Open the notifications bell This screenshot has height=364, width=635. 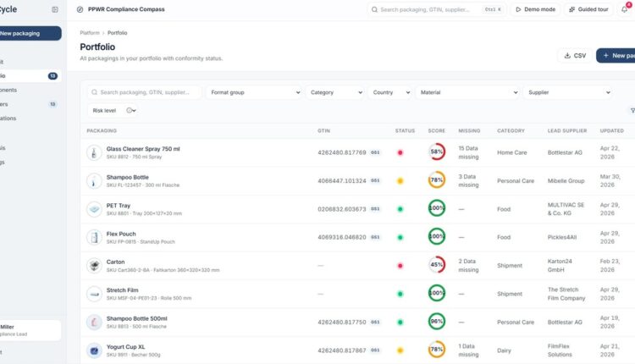click(x=625, y=9)
